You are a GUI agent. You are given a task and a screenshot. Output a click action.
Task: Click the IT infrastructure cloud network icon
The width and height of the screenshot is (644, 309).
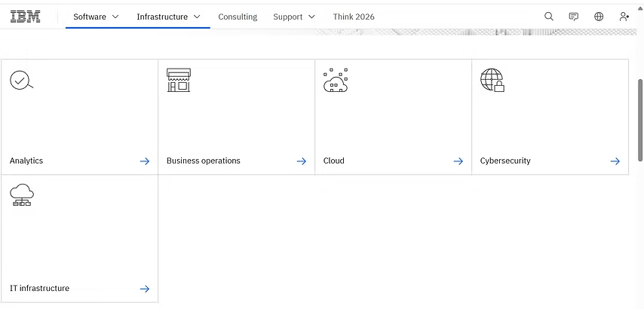pyautogui.click(x=22, y=195)
